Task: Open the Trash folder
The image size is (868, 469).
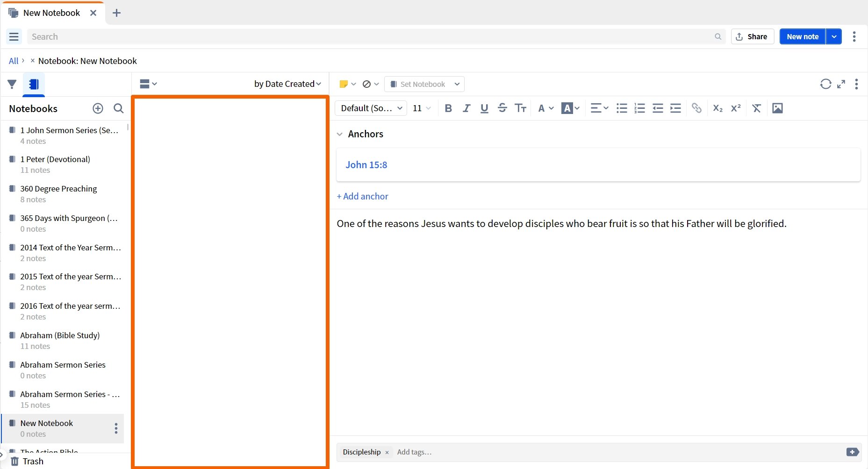Action: point(27,461)
